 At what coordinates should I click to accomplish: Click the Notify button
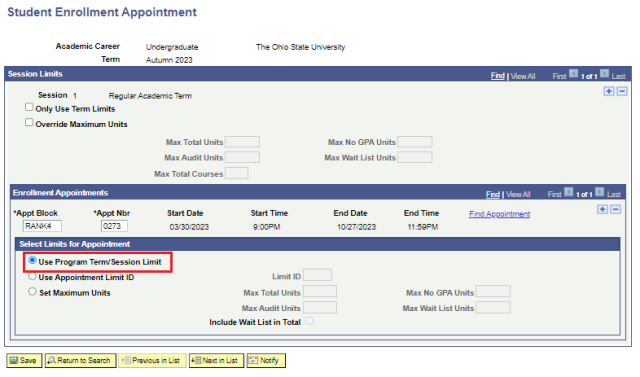click(x=266, y=361)
